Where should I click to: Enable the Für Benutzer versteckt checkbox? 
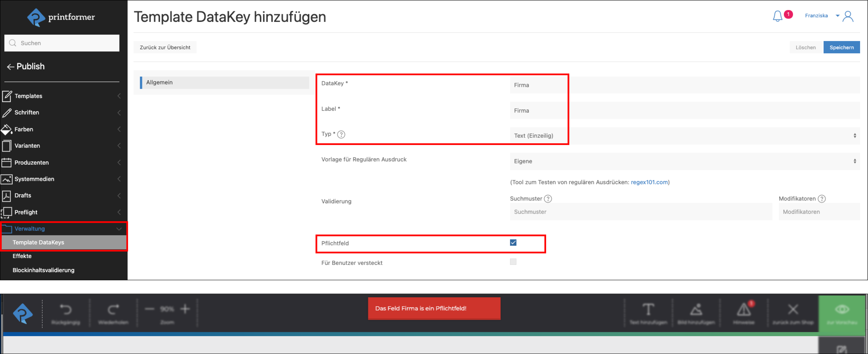pyautogui.click(x=513, y=262)
